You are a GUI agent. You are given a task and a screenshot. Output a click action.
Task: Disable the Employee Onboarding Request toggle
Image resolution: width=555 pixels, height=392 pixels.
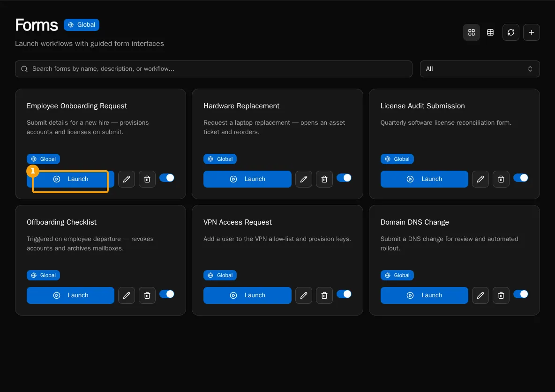(167, 178)
